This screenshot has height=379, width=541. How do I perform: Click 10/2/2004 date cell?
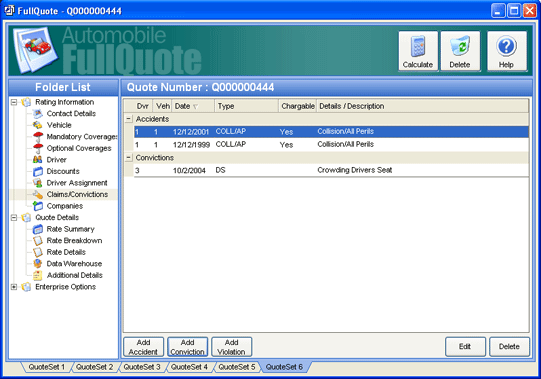point(189,171)
